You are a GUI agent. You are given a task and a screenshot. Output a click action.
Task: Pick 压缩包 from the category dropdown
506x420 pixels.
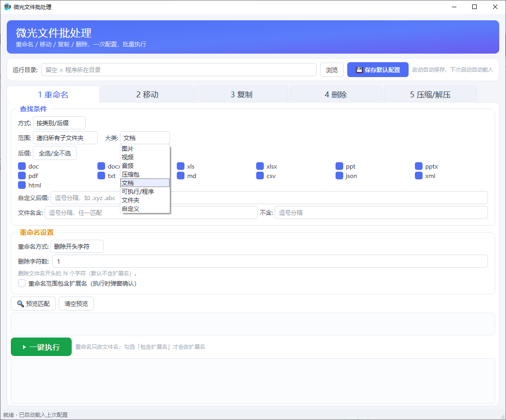pos(145,174)
